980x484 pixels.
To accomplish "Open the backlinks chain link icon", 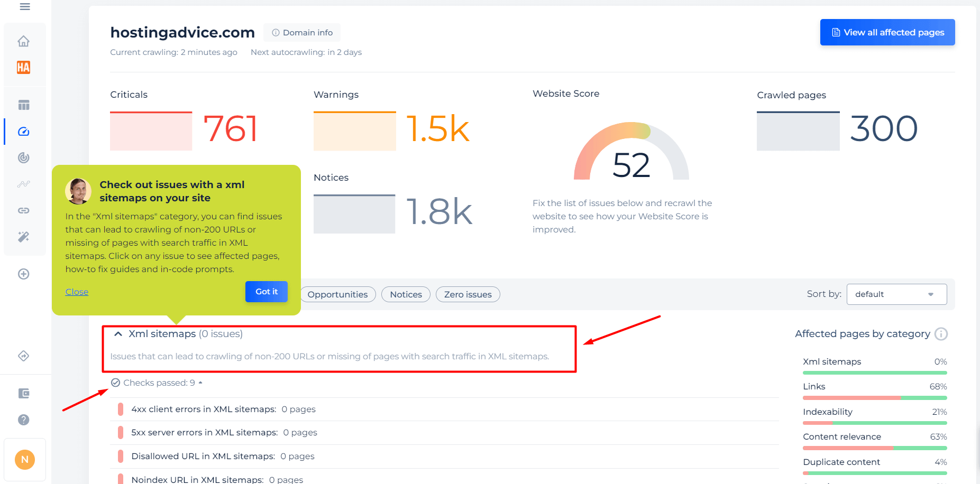I will 23,210.
